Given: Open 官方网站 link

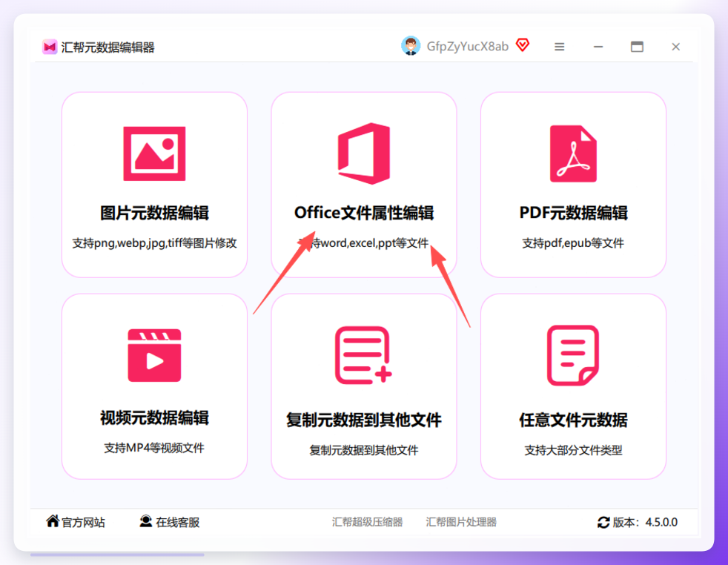Looking at the screenshot, I should click(x=83, y=522).
